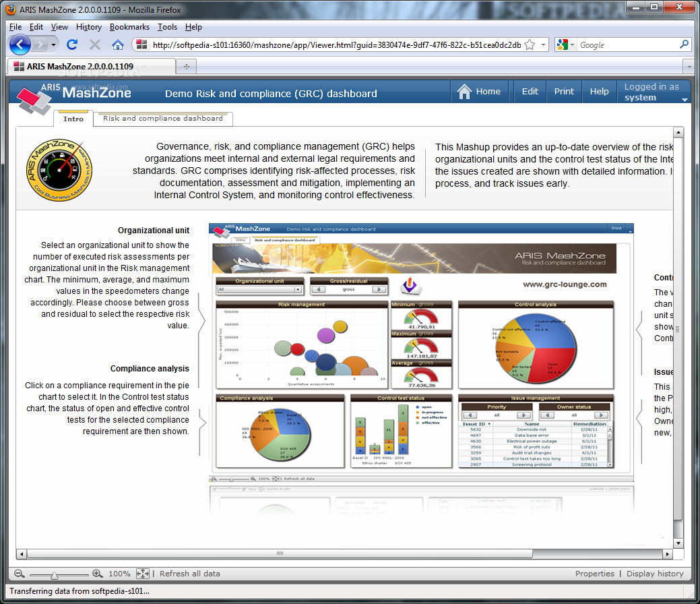This screenshot has height=604, width=700.
Task: Go back with the Firefox back arrow
Action: (20, 44)
